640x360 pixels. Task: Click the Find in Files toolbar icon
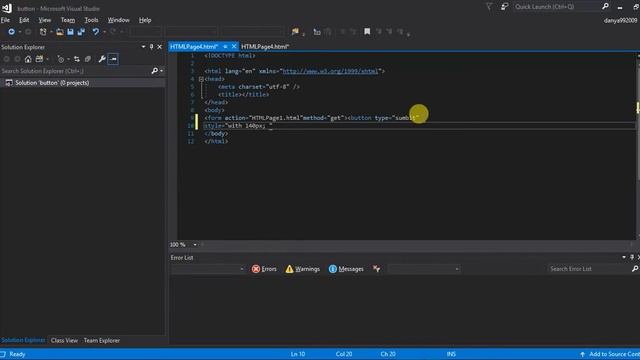[x=295, y=32]
